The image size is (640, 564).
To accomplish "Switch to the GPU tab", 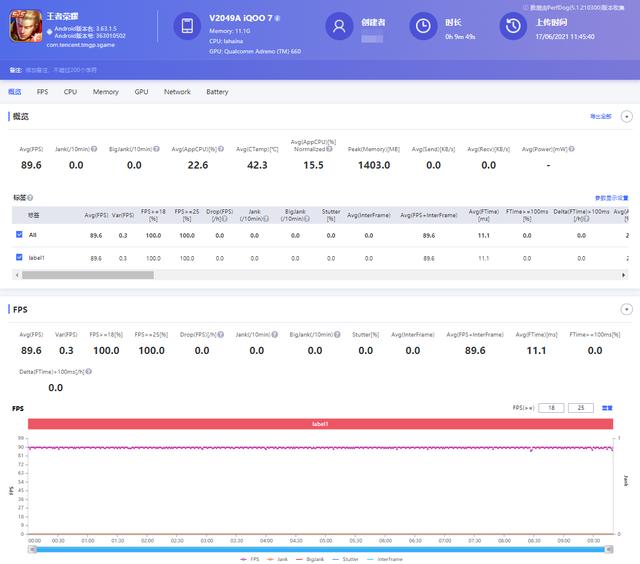I will (x=141, y=92).
